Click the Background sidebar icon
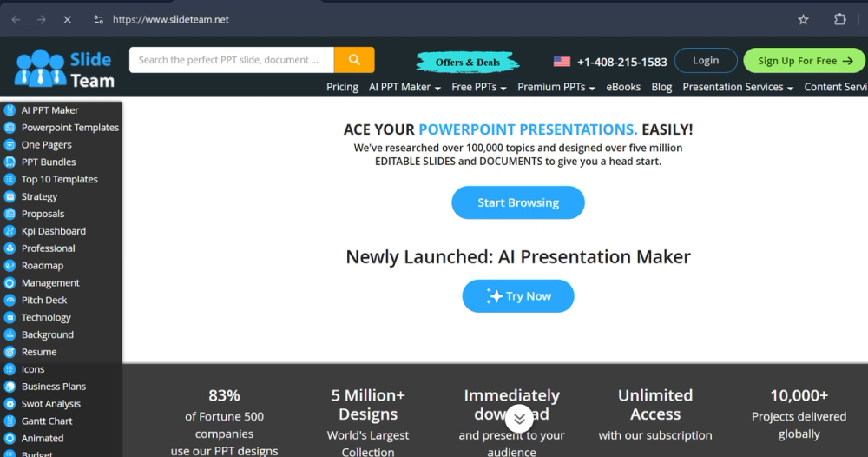 tap(10, 334)
